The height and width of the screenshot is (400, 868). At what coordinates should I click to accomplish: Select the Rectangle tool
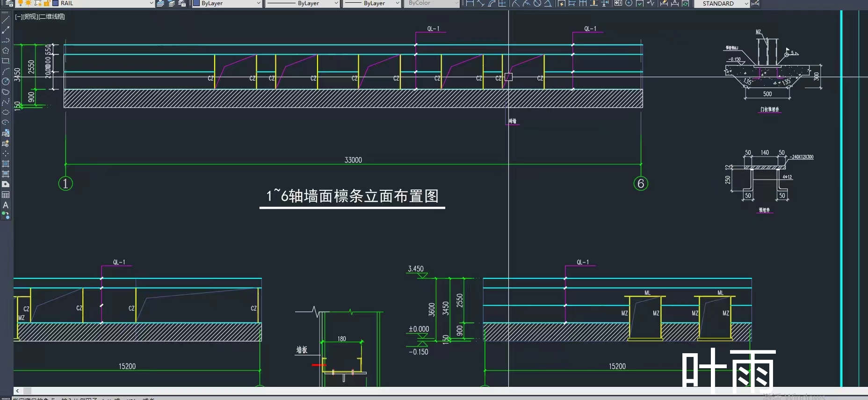(6, 61)
